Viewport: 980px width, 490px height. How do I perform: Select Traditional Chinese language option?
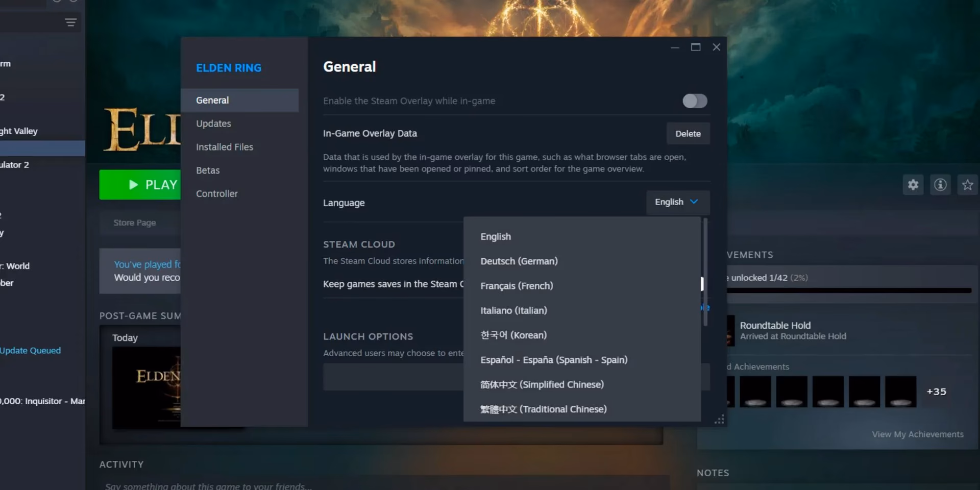(x=582, y=409)
